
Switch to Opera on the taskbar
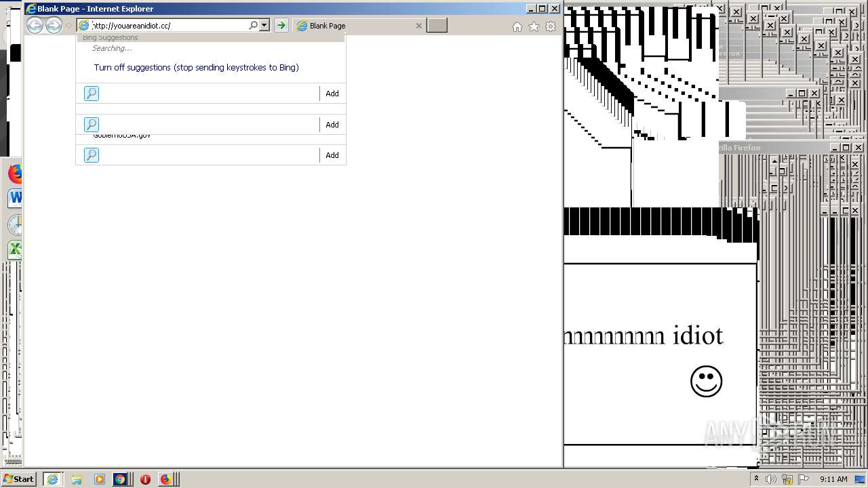coord(145,479)
